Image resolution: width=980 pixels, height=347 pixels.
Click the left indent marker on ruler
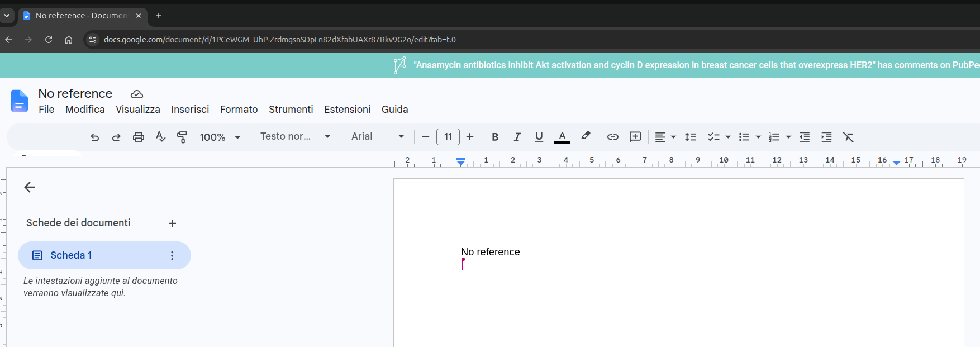tap(460, 162)
